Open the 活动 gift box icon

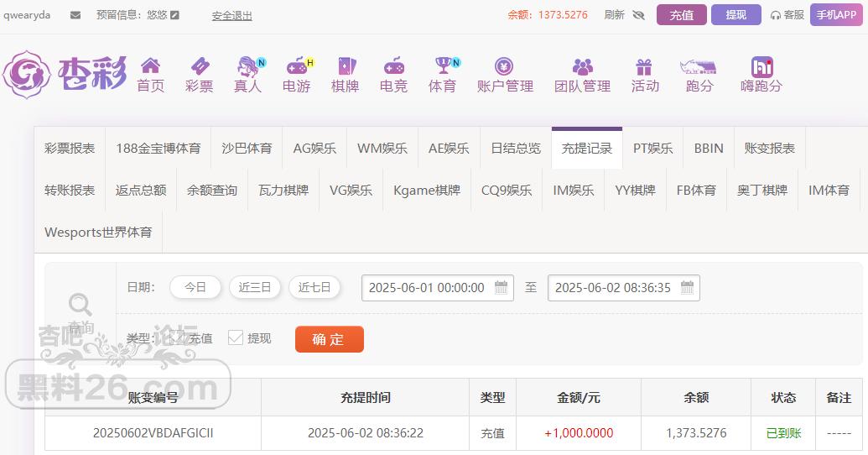coord(644,66)
